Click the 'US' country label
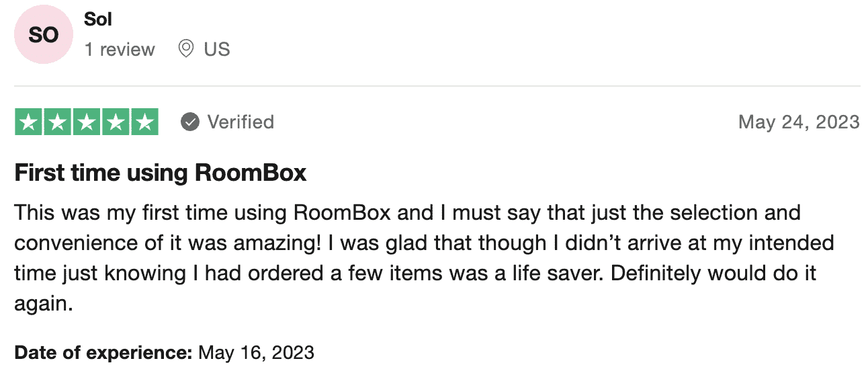The image size is (868, 367). tap(217, 49)
